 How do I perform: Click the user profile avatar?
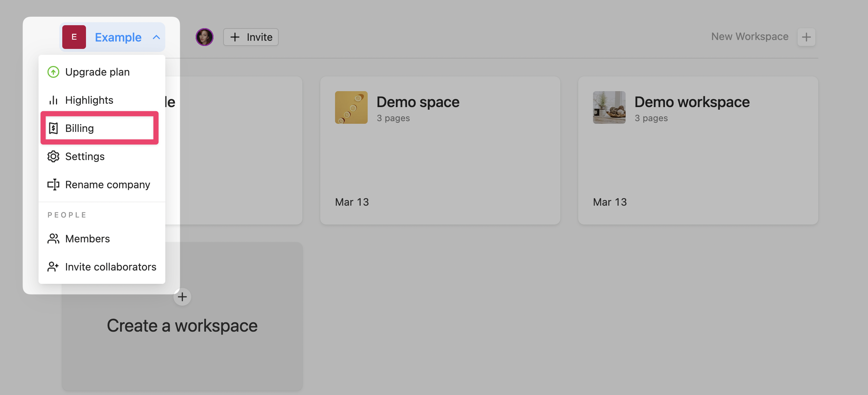click(205, 37)
